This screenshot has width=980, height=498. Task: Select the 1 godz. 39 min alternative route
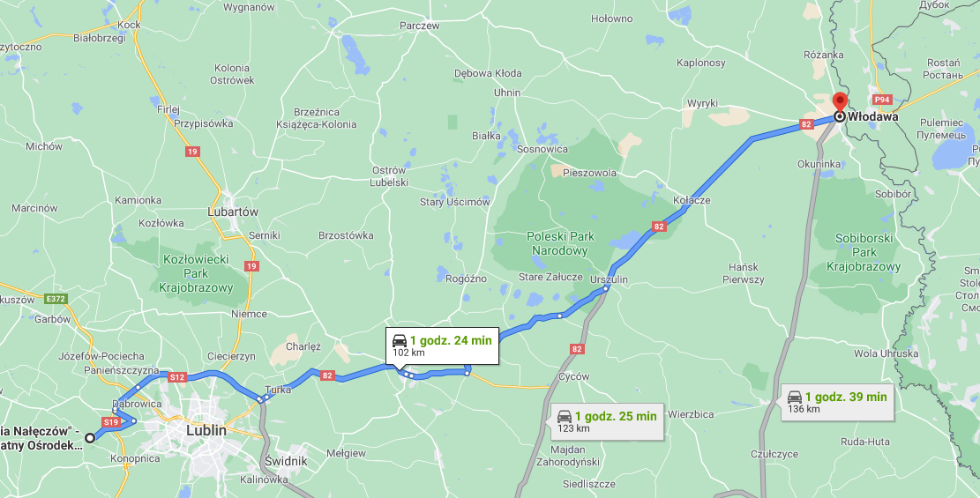[x=837, y=403]
